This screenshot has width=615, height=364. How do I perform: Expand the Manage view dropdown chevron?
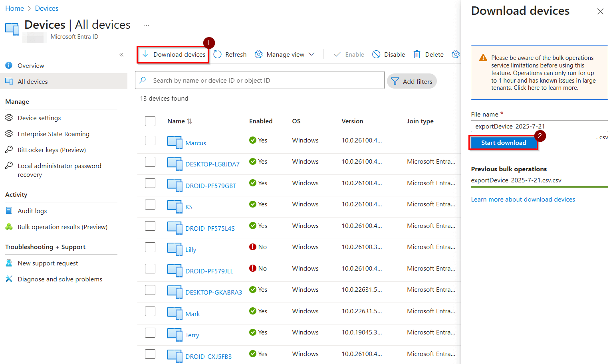(312, 54)
